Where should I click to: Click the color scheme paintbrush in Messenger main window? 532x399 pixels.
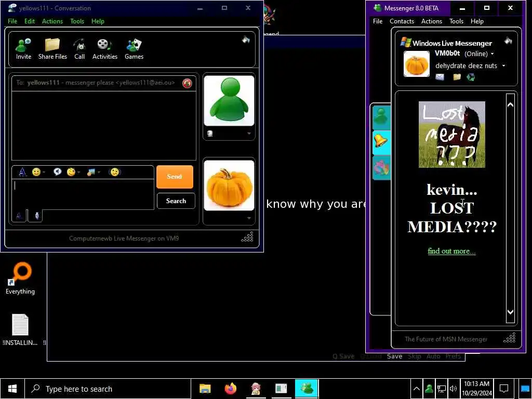pyautogui.click(x=508, y=41)
